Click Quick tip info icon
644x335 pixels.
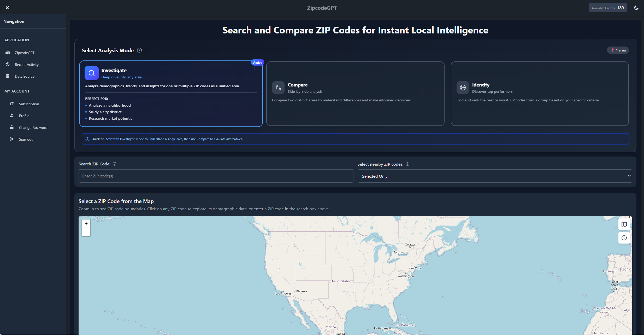(x=87, y=139)
